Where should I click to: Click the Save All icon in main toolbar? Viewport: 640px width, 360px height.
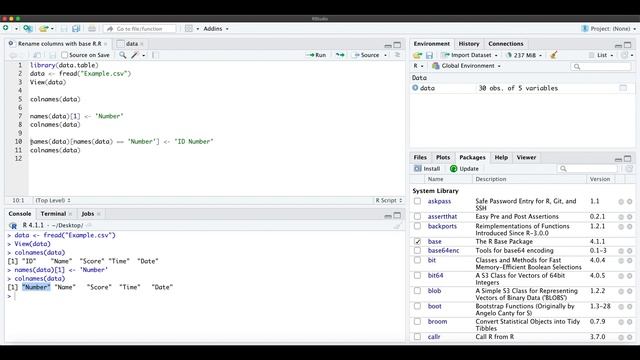pyautogui.click(x=76, y=29)
